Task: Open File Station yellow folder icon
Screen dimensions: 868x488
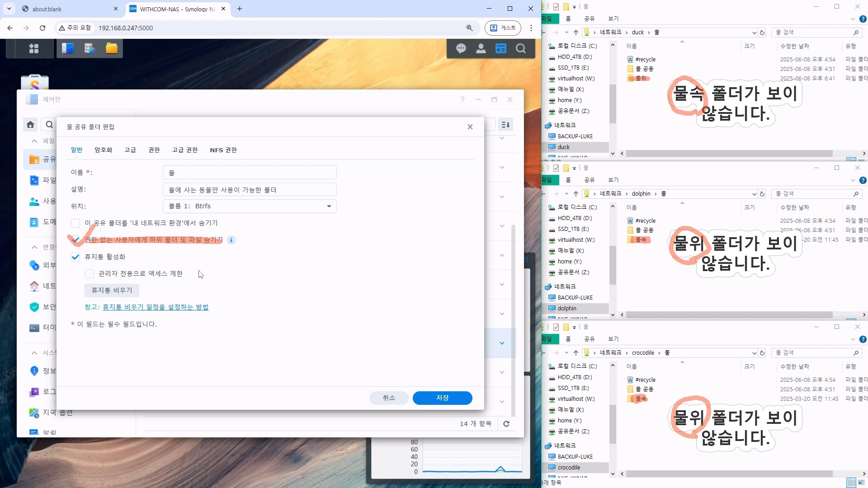Action: point(112,48)
